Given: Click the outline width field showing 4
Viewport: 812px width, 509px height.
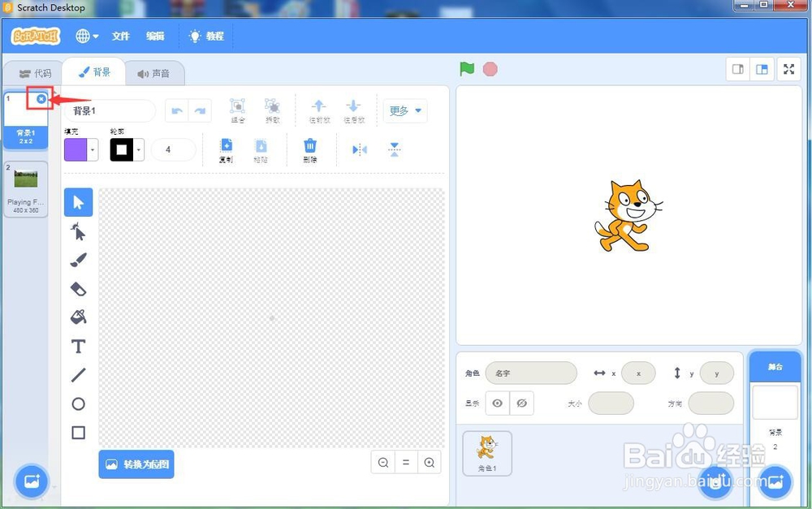Looking at the screenshot, I should tap(174, 149).
